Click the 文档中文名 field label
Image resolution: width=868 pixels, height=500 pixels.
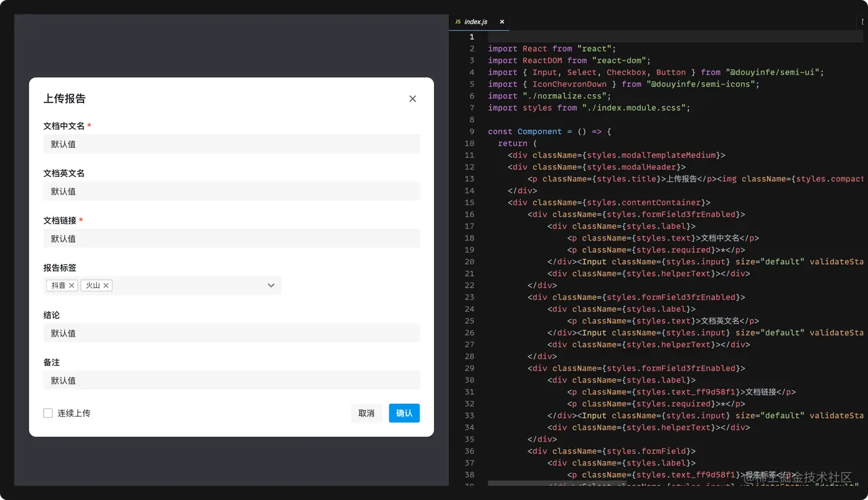point(64,126)
